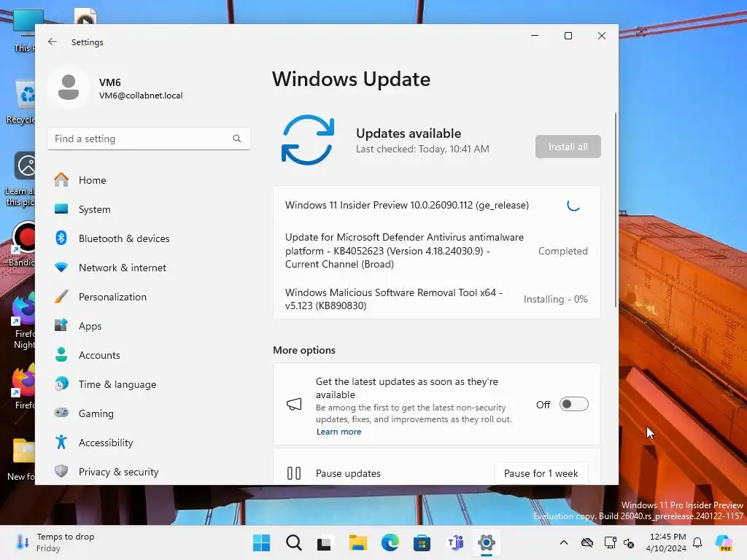Screen dimensions: 747x560
Task: Click the Settings window vertical scrollbar
Action: 616,209
